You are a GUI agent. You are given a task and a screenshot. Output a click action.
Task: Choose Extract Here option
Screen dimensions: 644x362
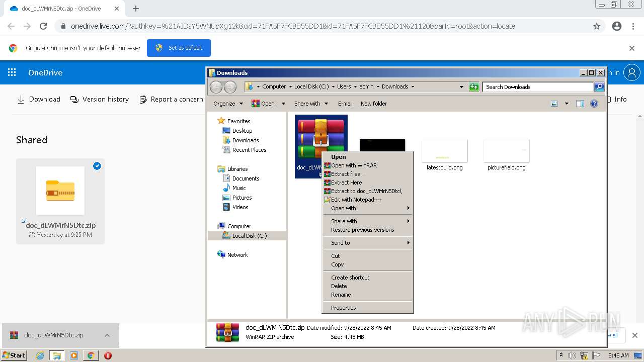(368, 183)
